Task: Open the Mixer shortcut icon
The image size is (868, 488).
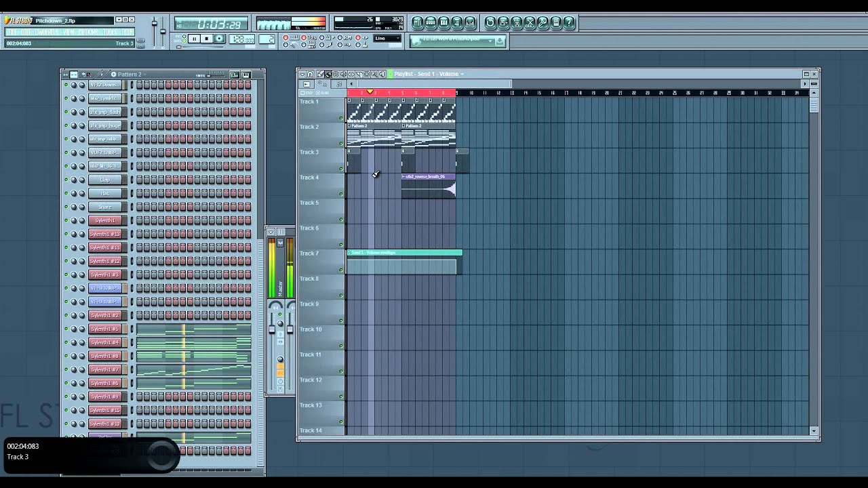Action: pos(470,22)
